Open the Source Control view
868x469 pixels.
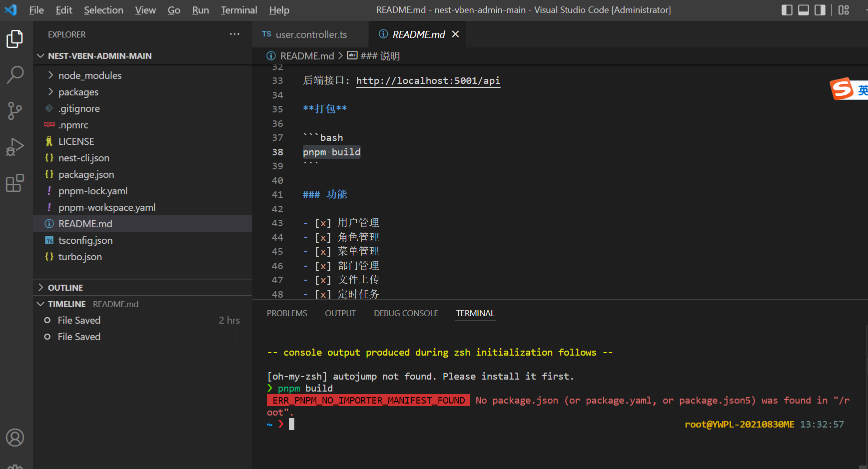(x=15, y=110)
